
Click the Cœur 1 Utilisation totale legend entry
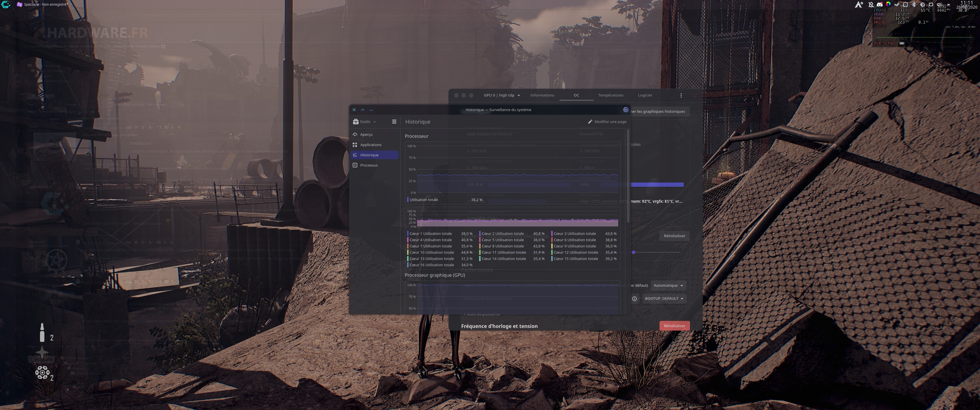pos(440,234)
